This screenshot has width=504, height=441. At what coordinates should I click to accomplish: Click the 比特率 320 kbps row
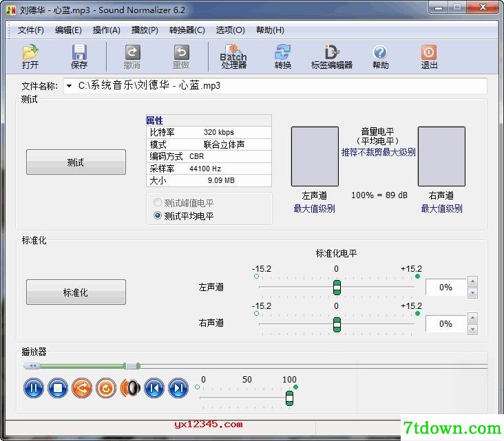coord(209,132)
